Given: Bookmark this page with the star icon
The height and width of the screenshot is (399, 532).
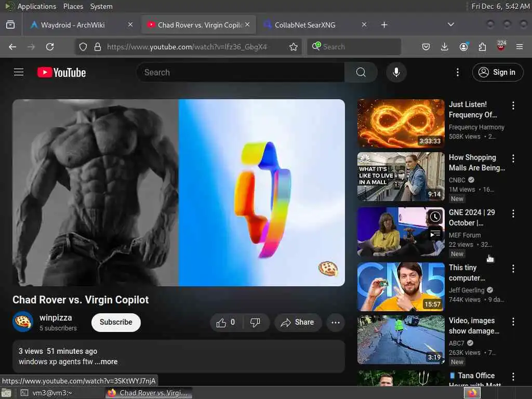Looking at the screenshot, I should [x=294, y=47].
